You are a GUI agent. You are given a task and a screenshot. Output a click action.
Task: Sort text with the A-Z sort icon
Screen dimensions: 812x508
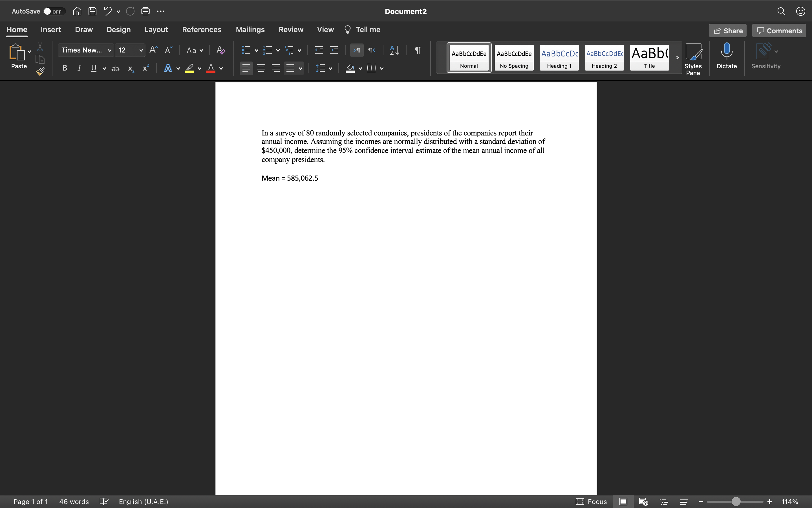(394, 50)
